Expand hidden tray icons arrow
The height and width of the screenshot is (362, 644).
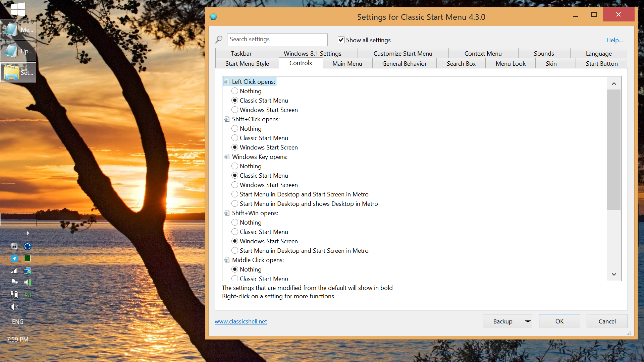point(28,233)
